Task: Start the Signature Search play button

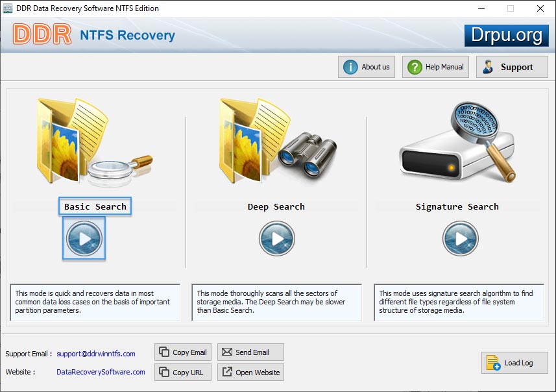Action: [460, 238]
